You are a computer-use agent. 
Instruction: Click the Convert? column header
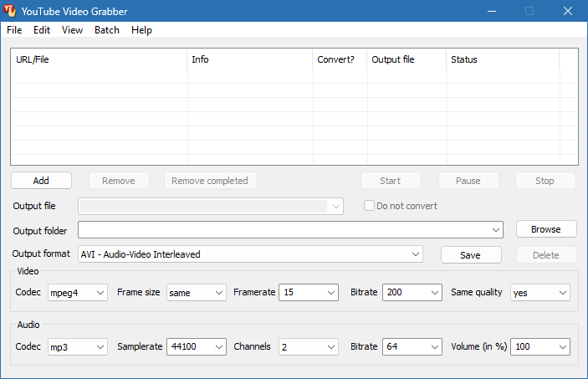point(340,59)
